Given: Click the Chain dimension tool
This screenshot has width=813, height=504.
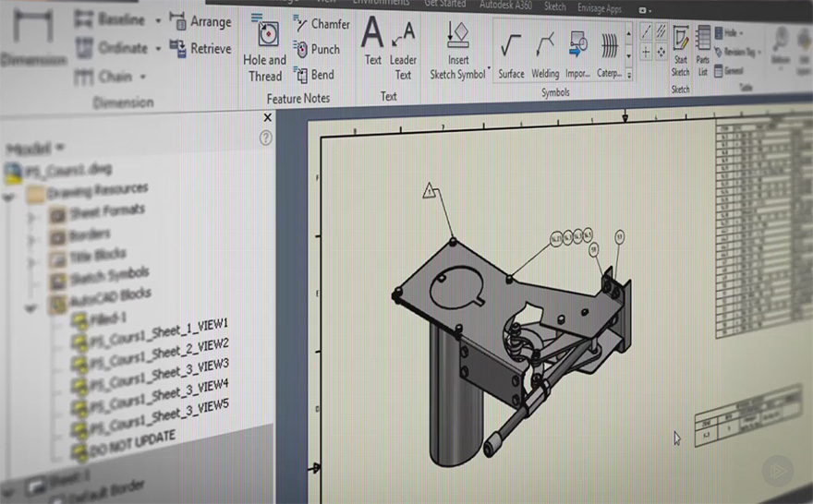Looking at the screenshot, I should click(103, 78).
